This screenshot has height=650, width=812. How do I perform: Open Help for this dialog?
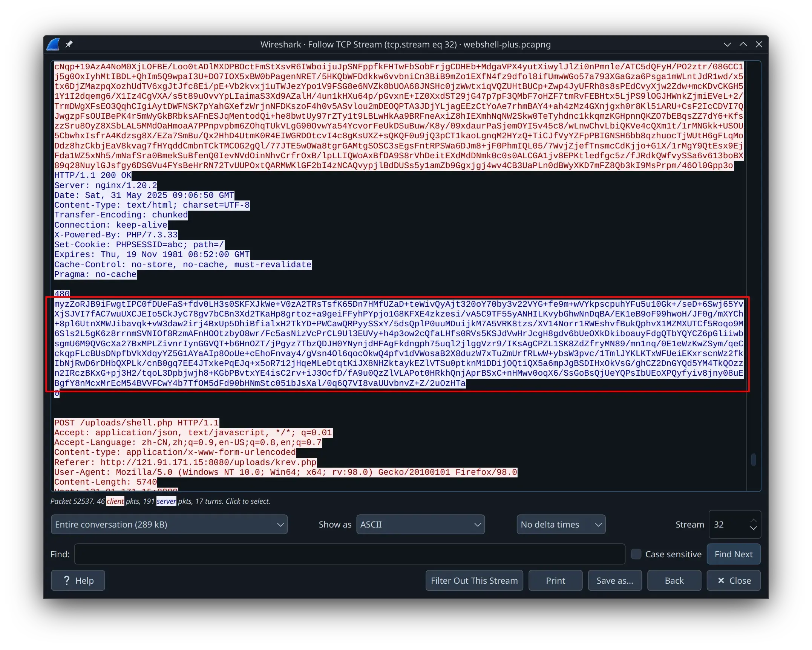(78, 580)
